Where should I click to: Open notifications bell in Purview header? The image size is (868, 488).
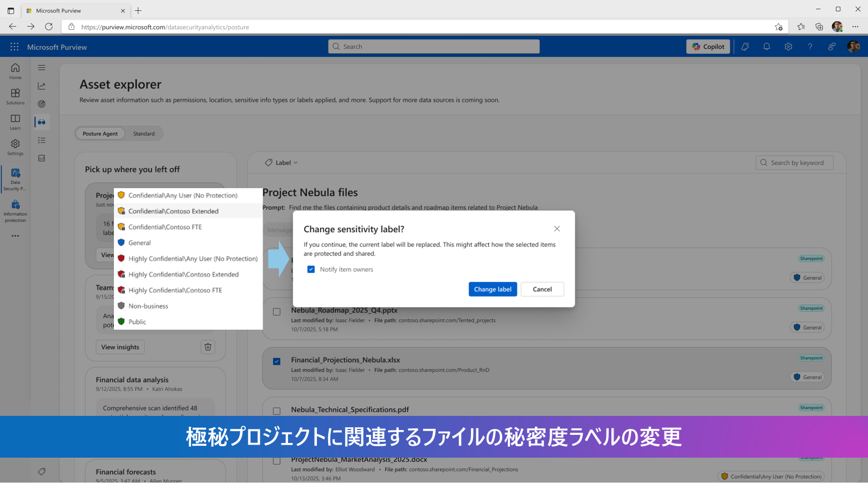[767, 47]
